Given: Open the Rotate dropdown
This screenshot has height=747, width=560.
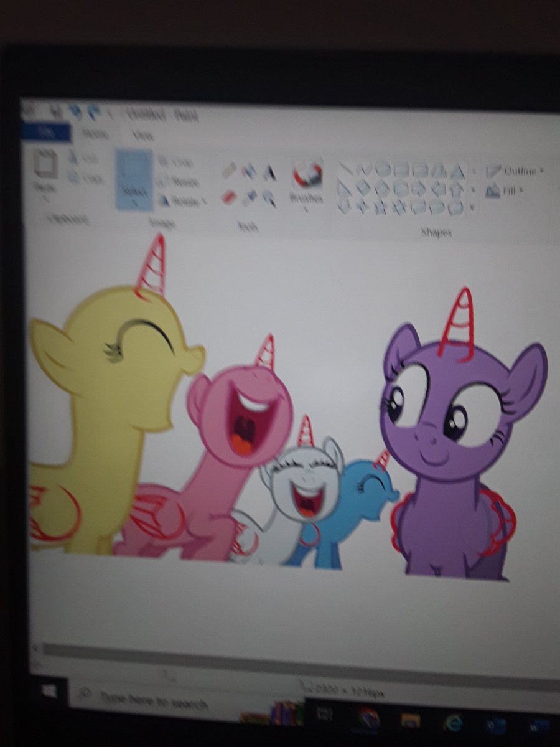Looking at the screenshot, I should click(182, 200).
